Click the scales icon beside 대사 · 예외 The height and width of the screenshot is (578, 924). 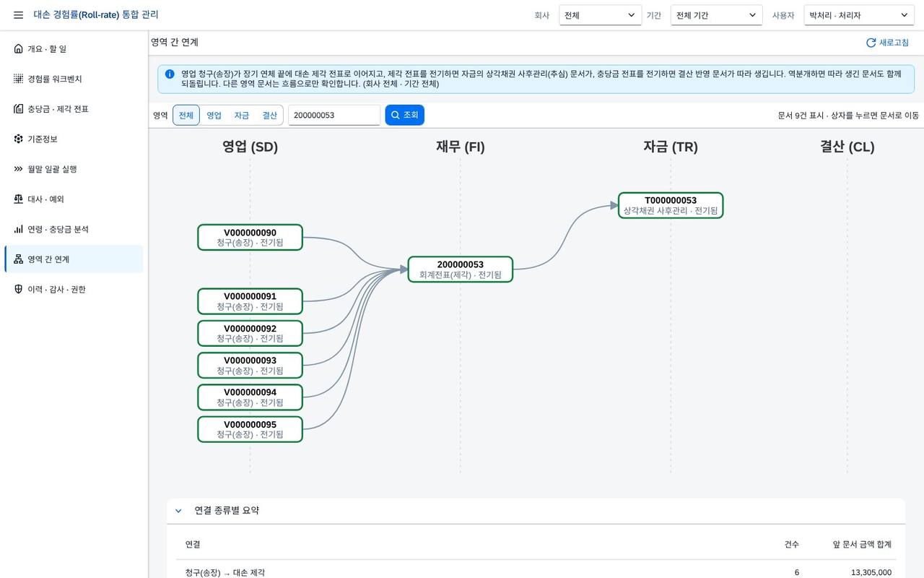(x=18, y=199)
